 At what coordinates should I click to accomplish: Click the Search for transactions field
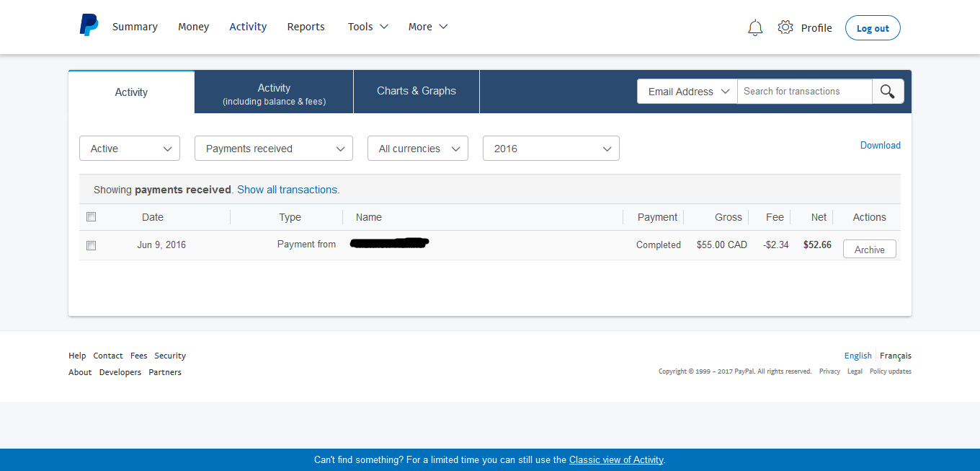click(x=803, y=92)
